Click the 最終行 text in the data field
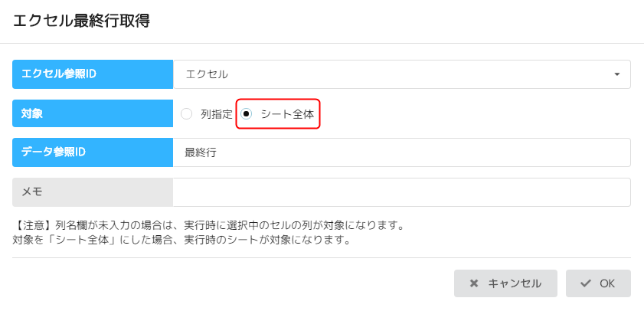Image resolution: width=644 pixels, height=311 pixels. 201,152
